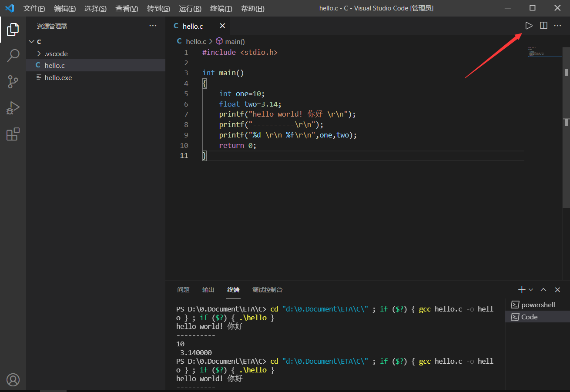Collapse the C folder in Explorer

96,41
